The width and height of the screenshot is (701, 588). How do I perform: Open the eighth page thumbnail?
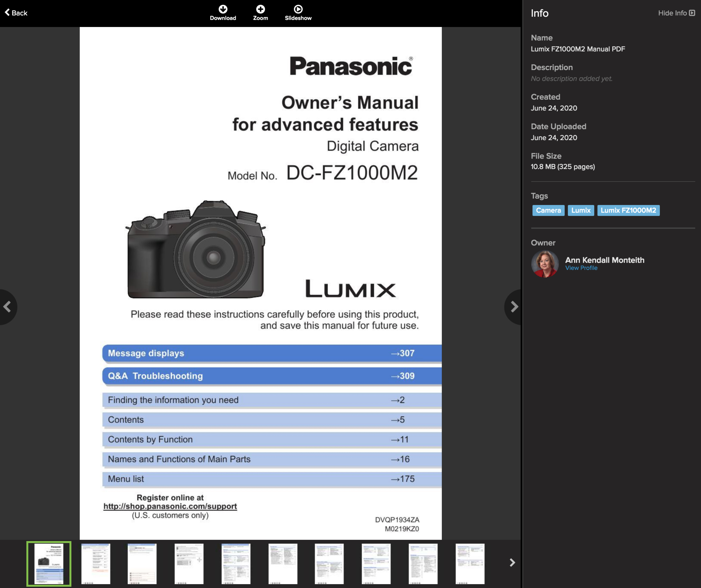coord(376,564)
